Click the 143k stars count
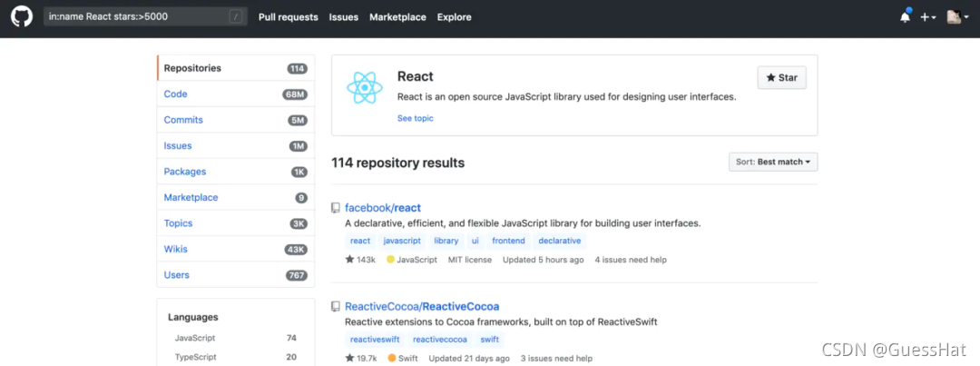The image size is (980, 366). point(360,260)
